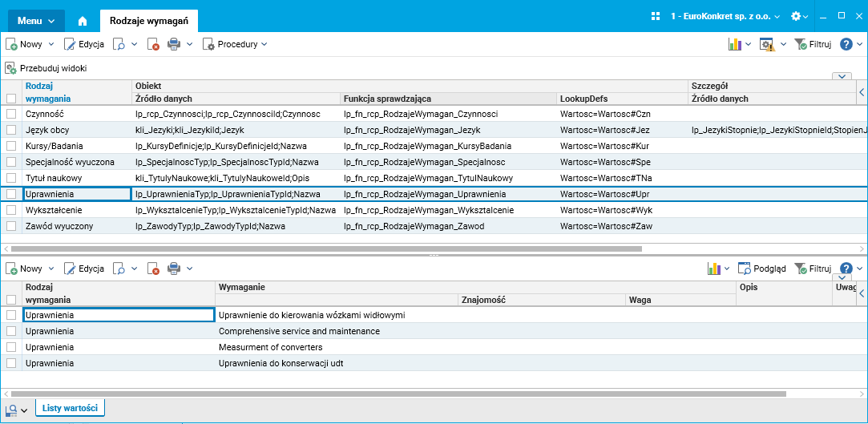Screen dimensions: 868x424
Task: Tick the checkbox for the Czynność row
Action: click(11, 114)
